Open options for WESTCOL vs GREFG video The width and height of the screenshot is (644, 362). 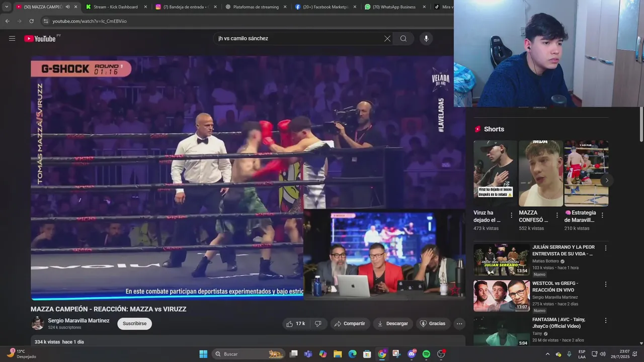[606, 284]
